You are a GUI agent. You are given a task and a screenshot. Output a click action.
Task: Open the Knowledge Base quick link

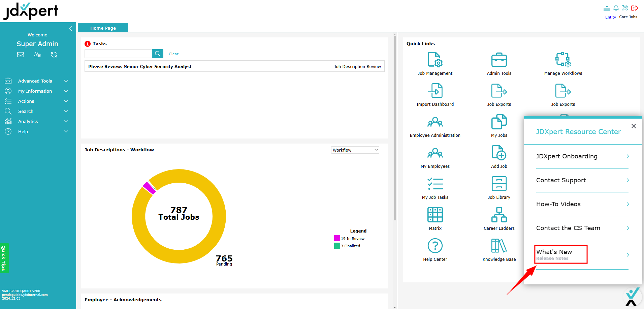click(x=499, y=250)
